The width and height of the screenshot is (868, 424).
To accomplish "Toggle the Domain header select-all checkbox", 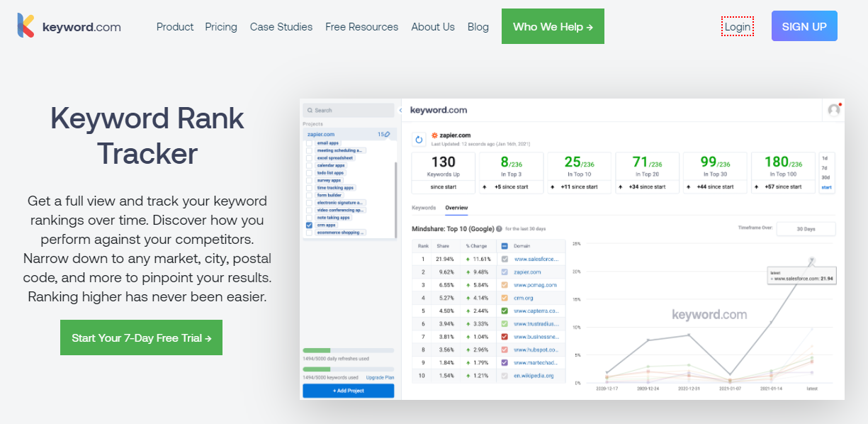I will pyautogui.click(x=505, y=246).
